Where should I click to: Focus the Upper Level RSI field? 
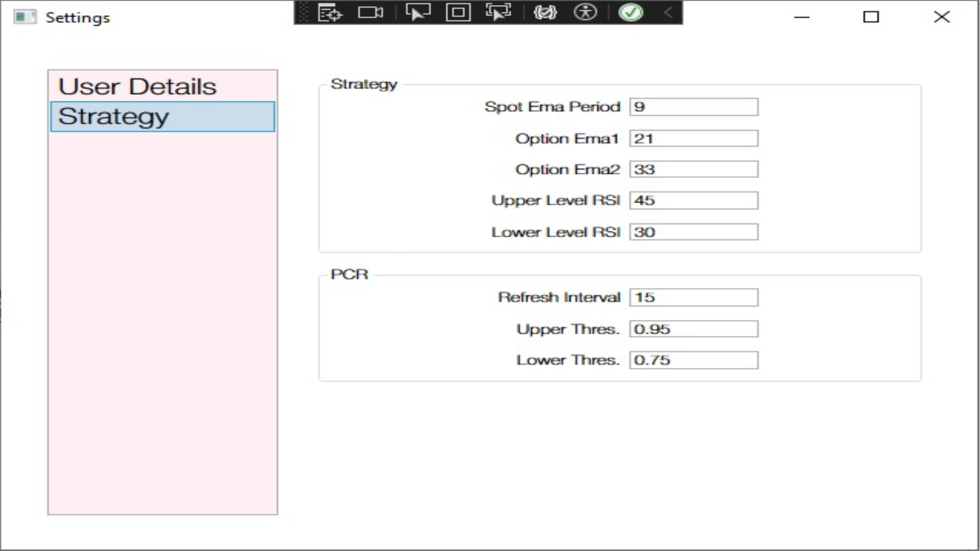(694, 201)
